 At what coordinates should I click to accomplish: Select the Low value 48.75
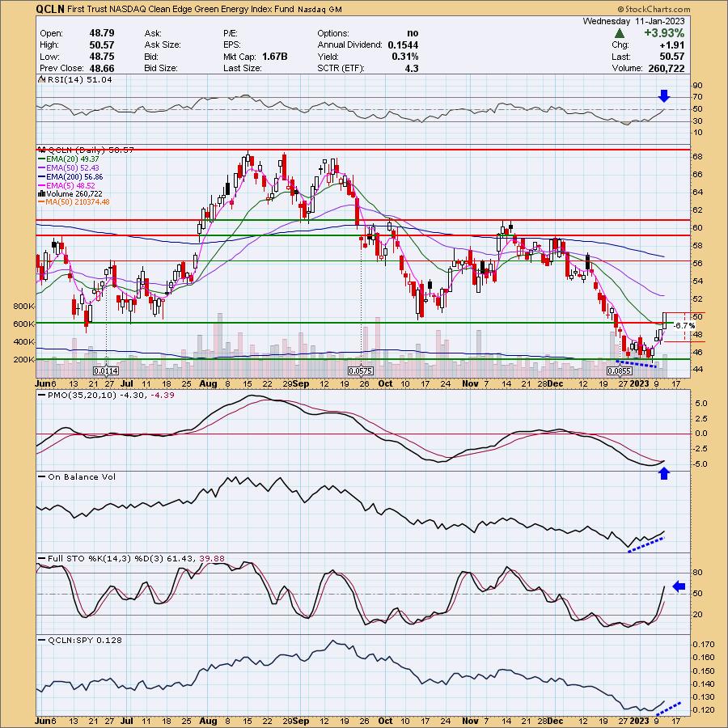point(102,57)
